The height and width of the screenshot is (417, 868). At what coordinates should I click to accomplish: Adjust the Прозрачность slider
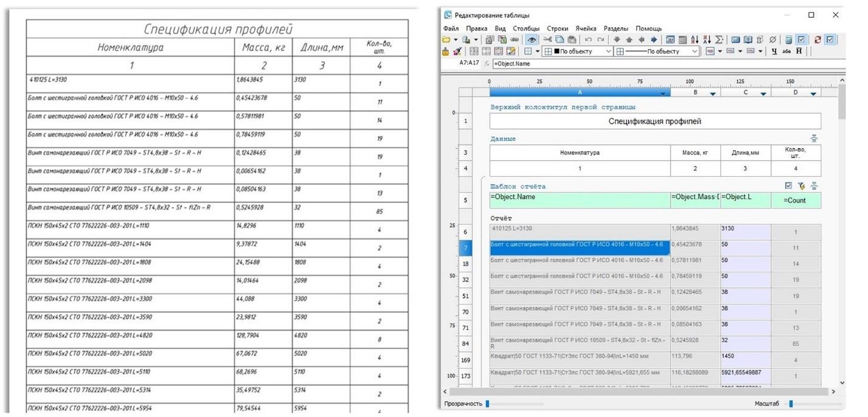(x=488, y=404)
